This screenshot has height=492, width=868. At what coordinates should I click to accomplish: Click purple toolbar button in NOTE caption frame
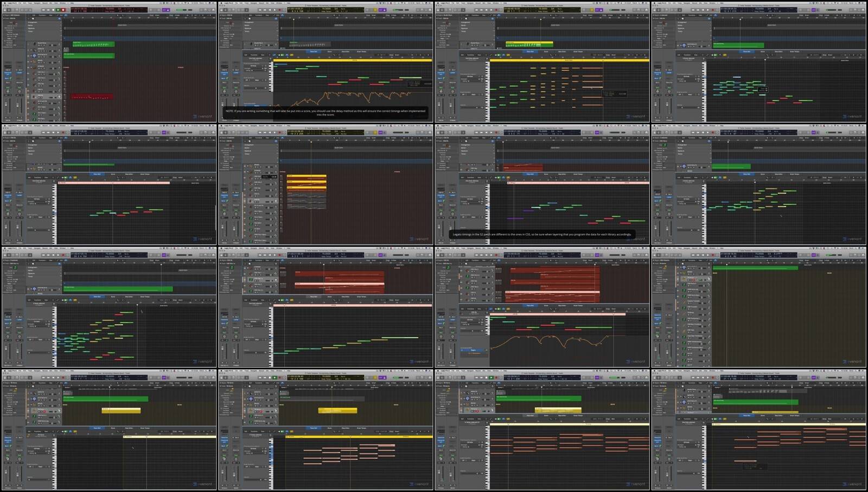click(x=381, y=9)
